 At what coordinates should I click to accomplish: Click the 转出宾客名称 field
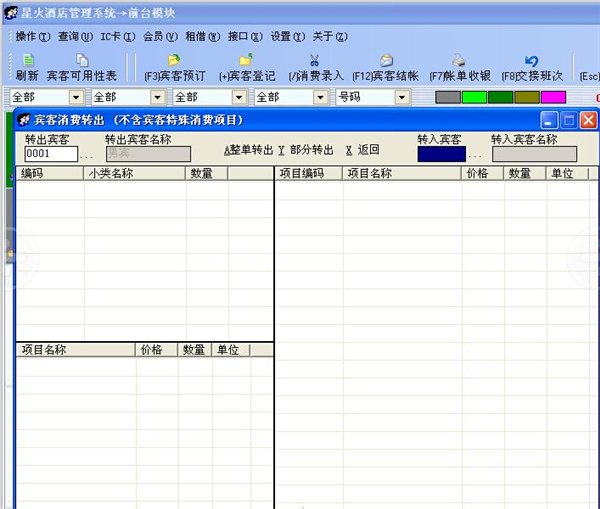tap(148, 154)
